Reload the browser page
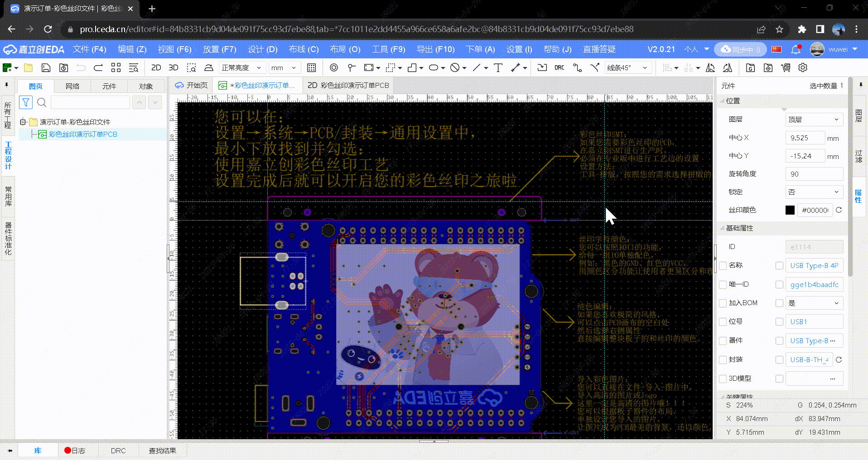The width and height of the screenshot is (868, 460). pos(48,29)
